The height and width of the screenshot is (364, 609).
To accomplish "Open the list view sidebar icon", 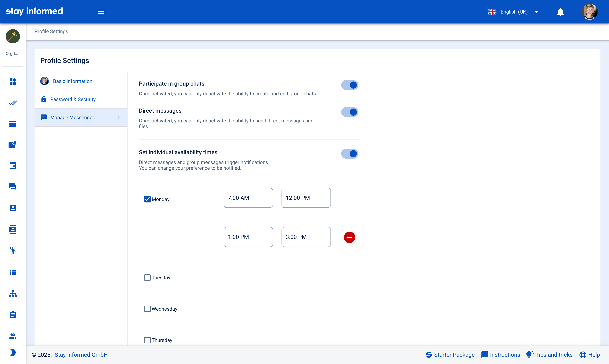I will pyautogui.click(x=13, y=272).
